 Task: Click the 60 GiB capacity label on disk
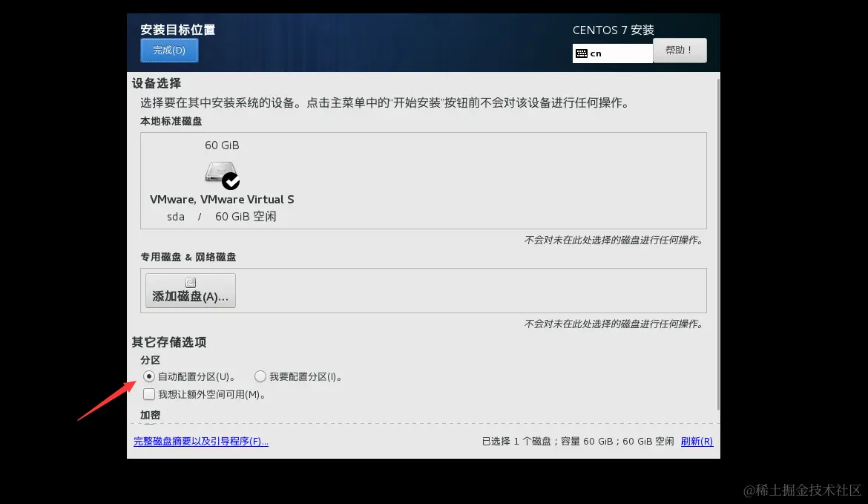[222, 145]
